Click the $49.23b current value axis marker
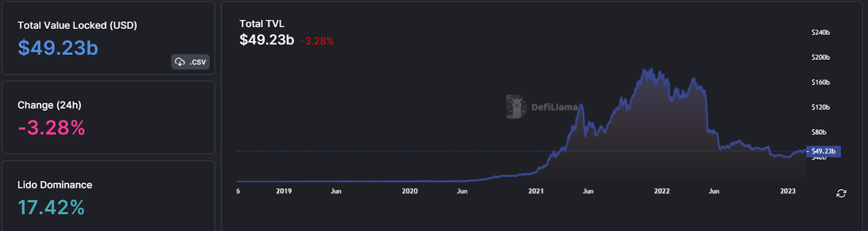868x231 pixels. [x=824, y=151]
